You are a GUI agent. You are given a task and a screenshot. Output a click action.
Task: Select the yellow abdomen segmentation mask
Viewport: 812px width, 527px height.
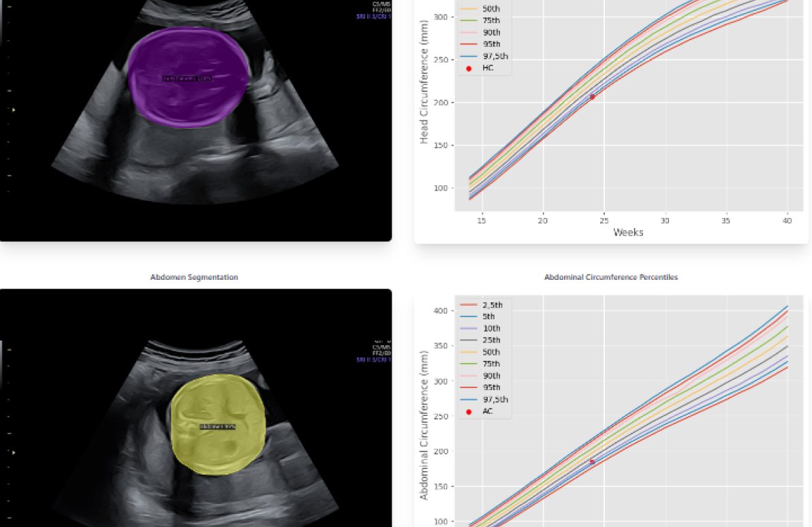click(x=217, y=425)
